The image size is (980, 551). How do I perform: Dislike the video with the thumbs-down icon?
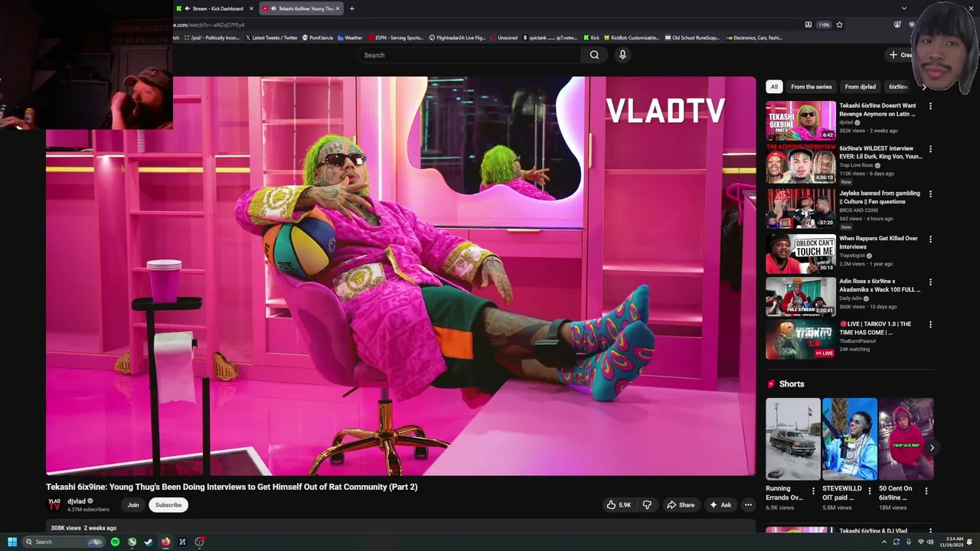[x=647, y=505]
